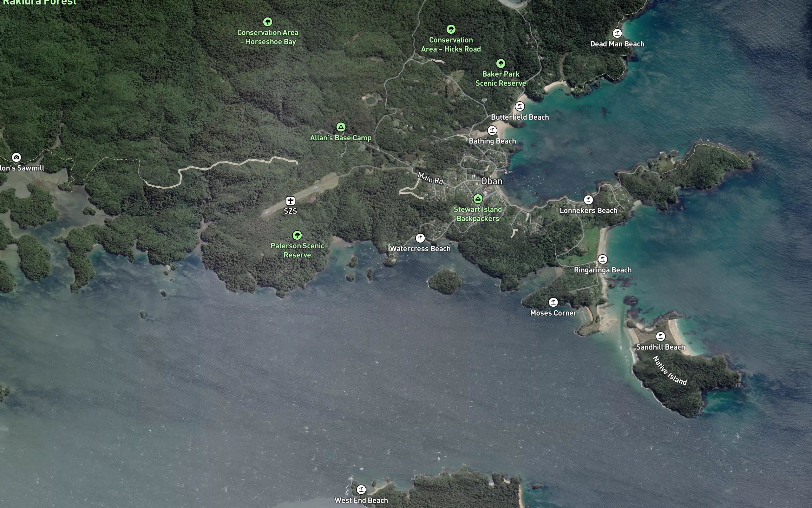Screen dimensions: 812x508
Task: Click the West End Beach text label
Action: coord(361,500)
